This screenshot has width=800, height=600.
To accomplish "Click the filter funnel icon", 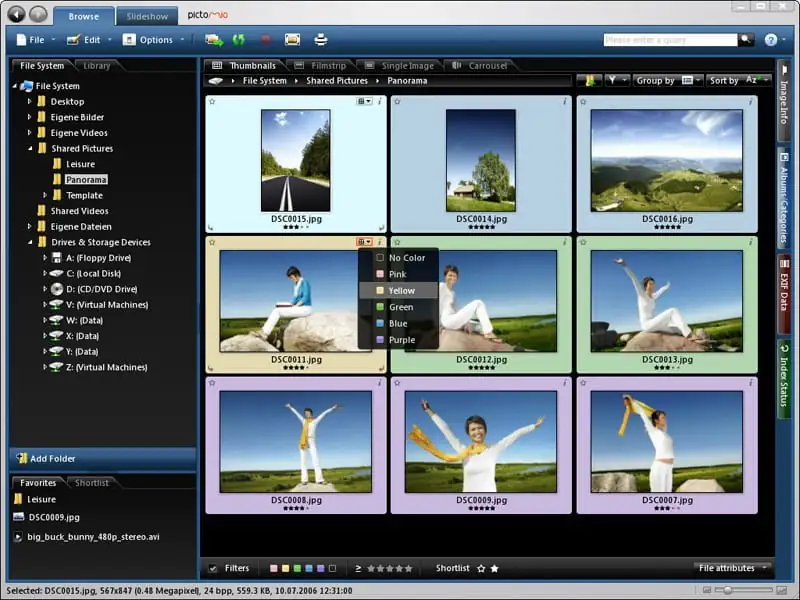I will click(x=612, y=80).
